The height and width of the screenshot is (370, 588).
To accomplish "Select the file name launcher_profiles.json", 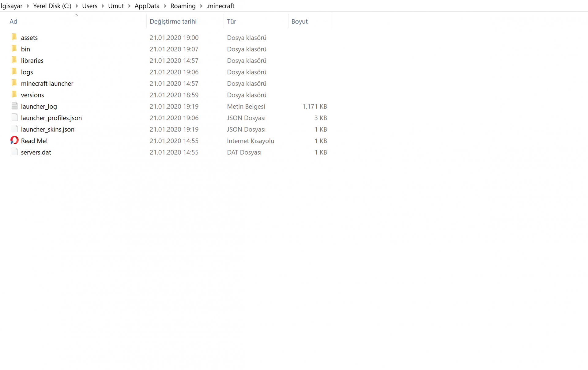I will (x=51, y=118).
